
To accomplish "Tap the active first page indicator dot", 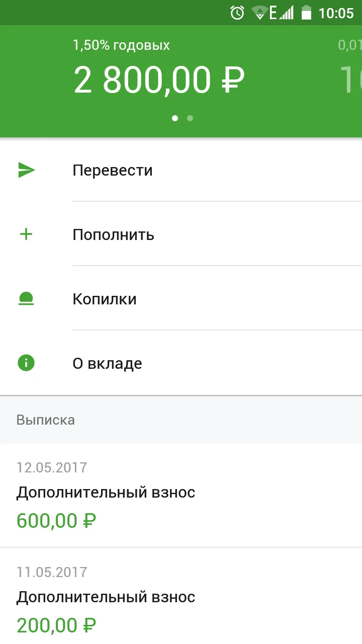I will [x=175, y=118].
